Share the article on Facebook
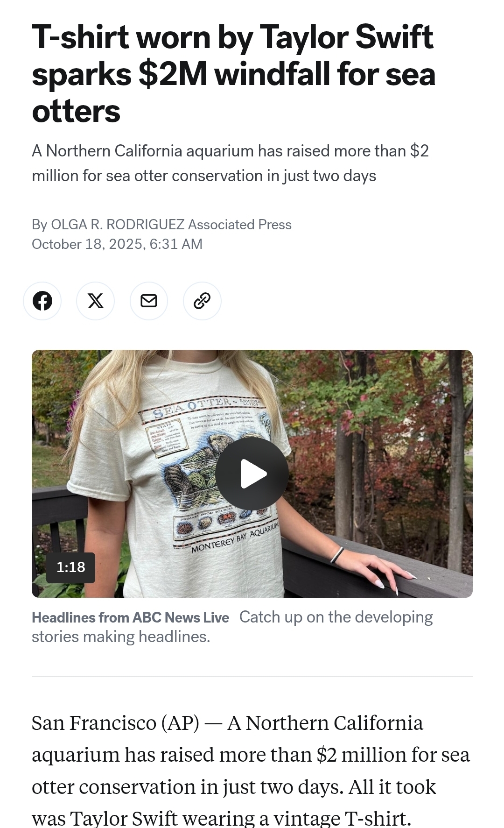The height and width of the screenshot is (828, 504). point(42,301)
